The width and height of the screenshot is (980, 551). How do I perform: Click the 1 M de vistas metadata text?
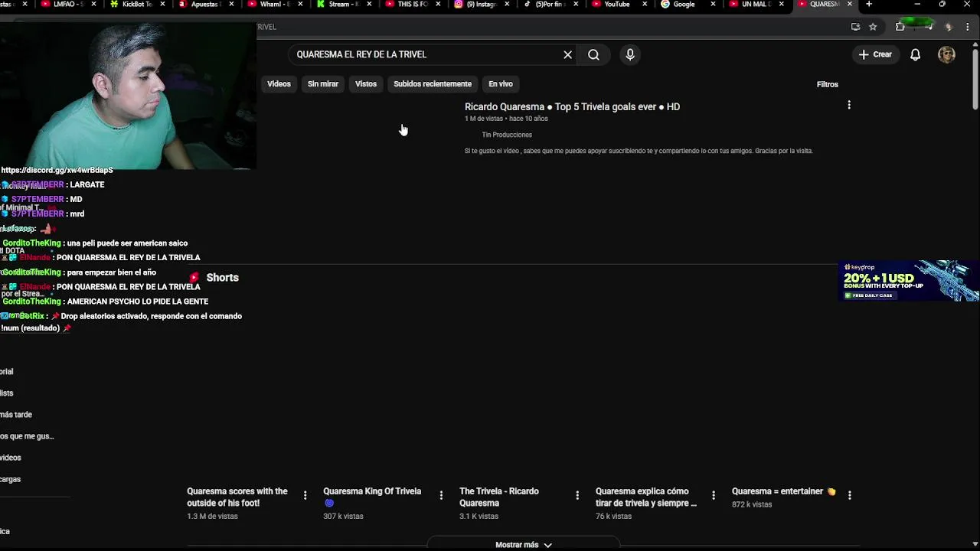pos(484,119)
